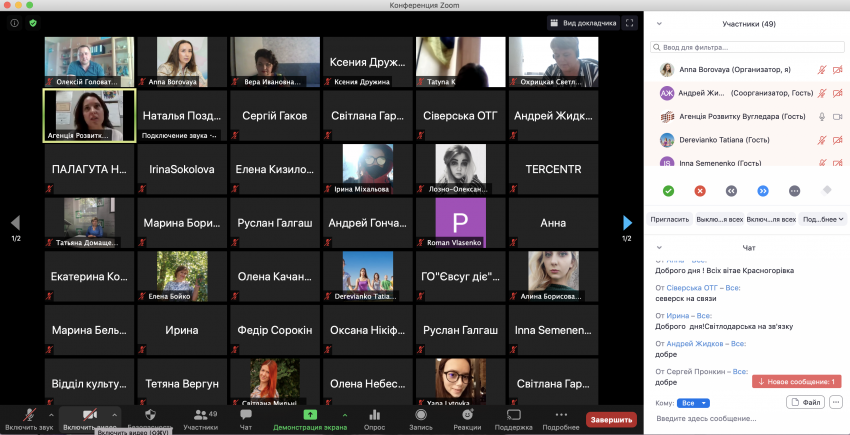Turn on camera with Включить видео

(x=89, y=419)
